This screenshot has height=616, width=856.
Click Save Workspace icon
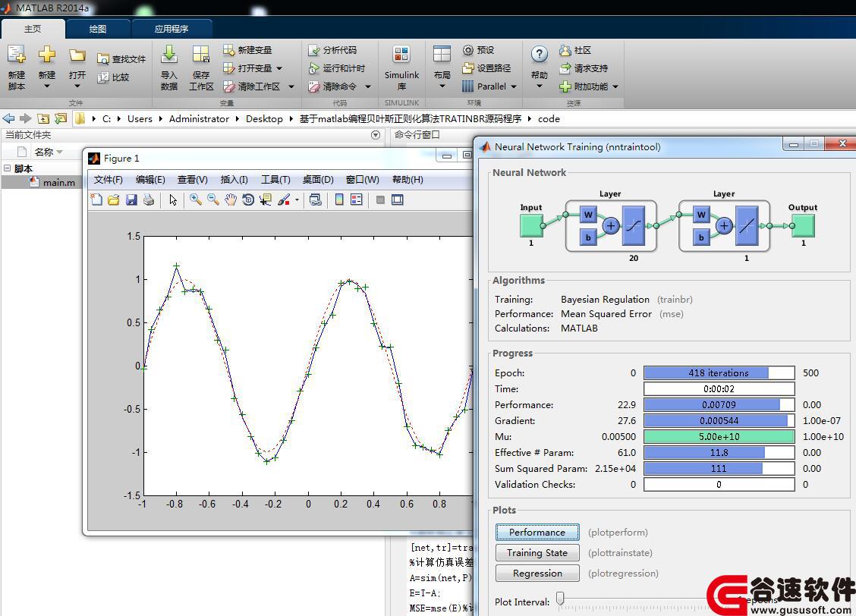(201, 54)
